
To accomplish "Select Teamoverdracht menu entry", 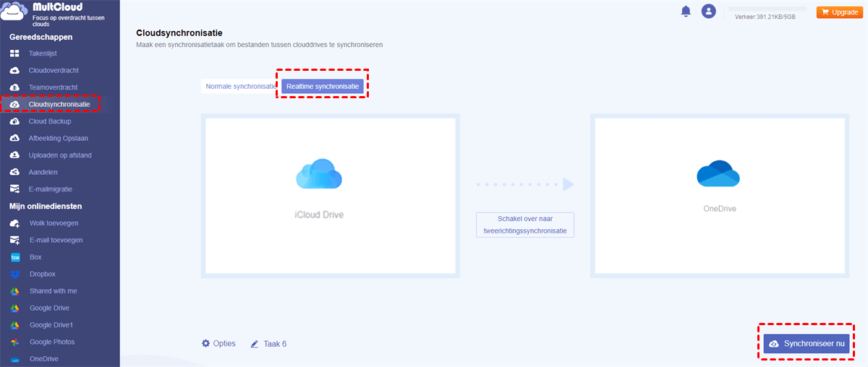I will point(53,87).
